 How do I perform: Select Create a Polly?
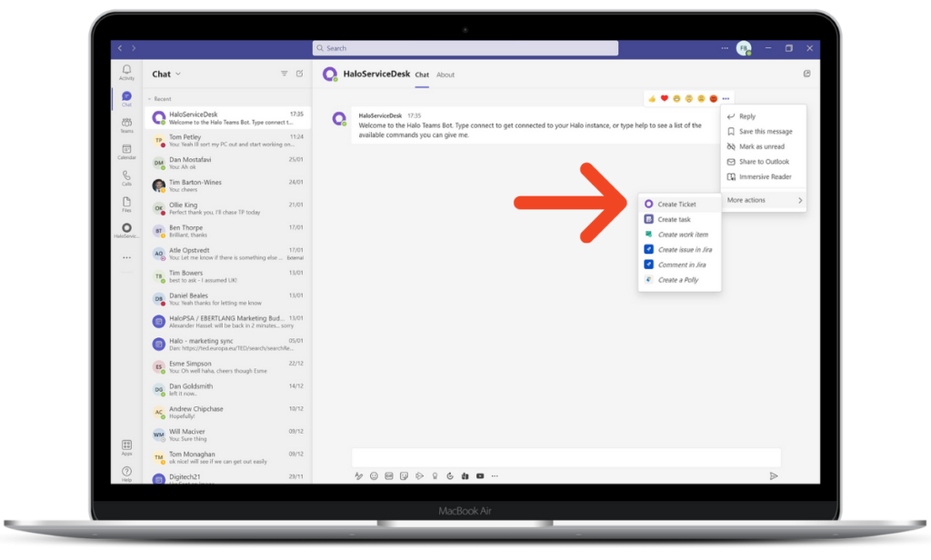point(679,280)
